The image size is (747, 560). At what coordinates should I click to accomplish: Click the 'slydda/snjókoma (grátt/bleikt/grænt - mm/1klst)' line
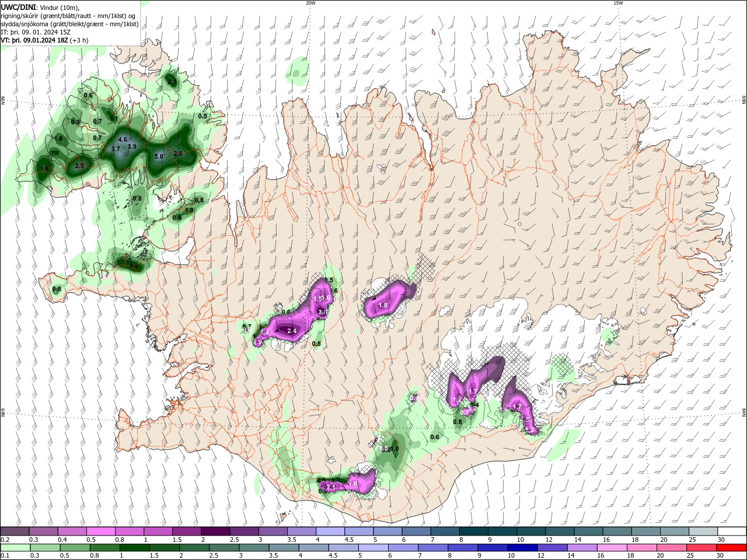(70, 24)
